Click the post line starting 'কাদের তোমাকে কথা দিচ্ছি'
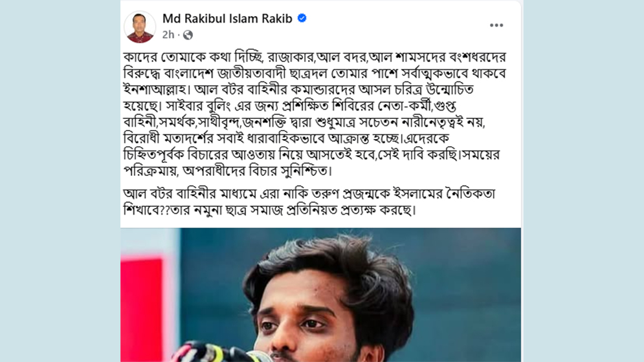644x362 pixels. pos(314,57)
